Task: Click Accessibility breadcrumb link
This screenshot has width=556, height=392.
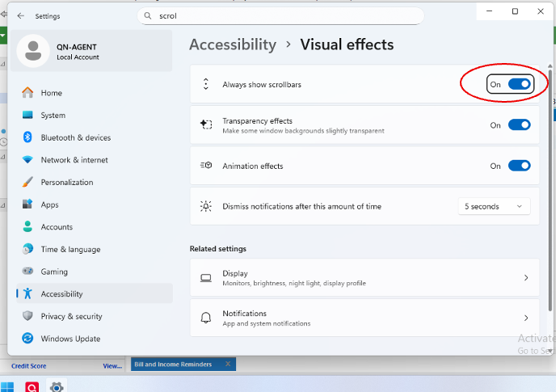Action: pos(233,45)
